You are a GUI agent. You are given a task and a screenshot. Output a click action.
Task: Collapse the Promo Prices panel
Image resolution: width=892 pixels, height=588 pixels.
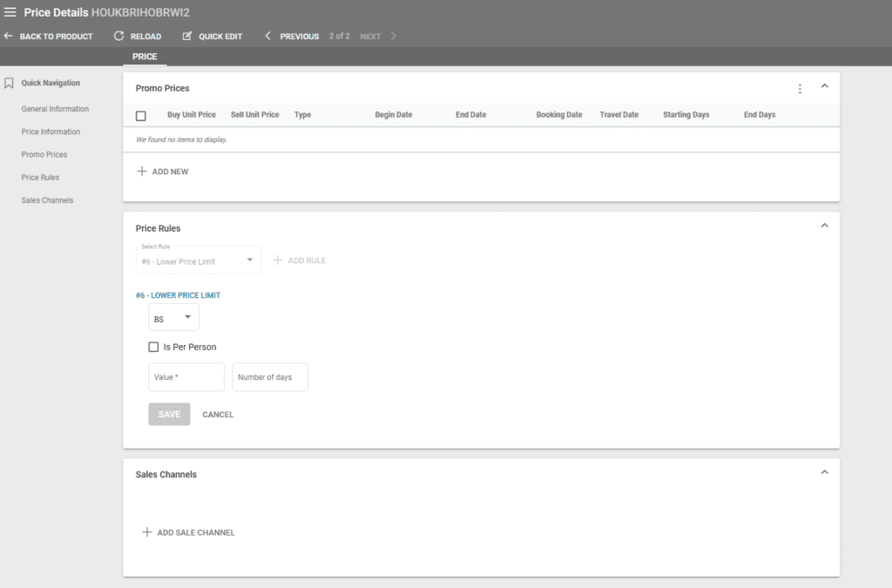[x=824, y=86]
